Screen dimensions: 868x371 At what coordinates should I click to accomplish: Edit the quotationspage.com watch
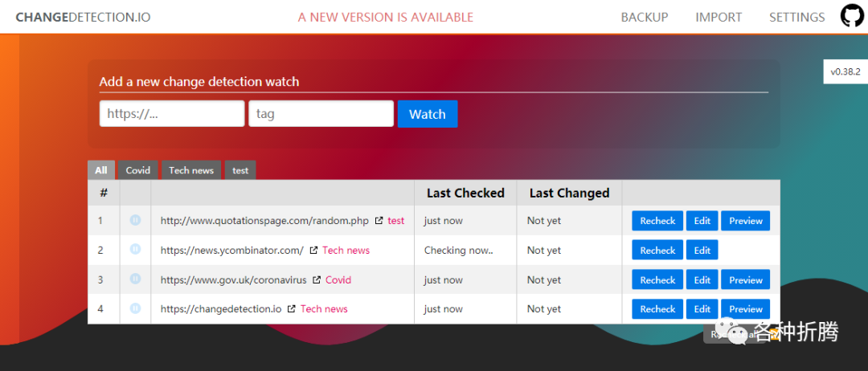(702, 221)
